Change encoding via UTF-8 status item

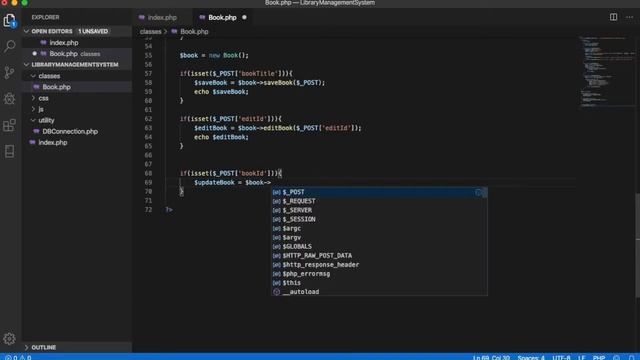[561, 358]
